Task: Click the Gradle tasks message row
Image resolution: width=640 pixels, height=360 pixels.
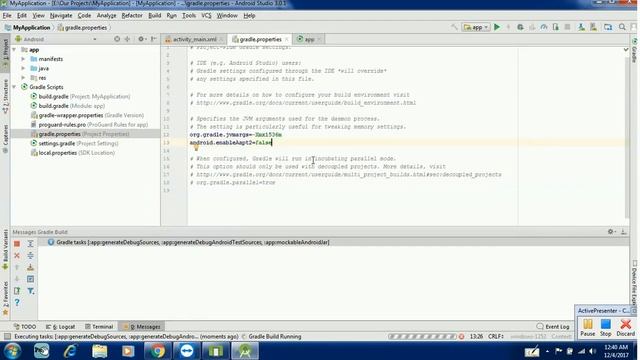Action: tap(333, 242)
